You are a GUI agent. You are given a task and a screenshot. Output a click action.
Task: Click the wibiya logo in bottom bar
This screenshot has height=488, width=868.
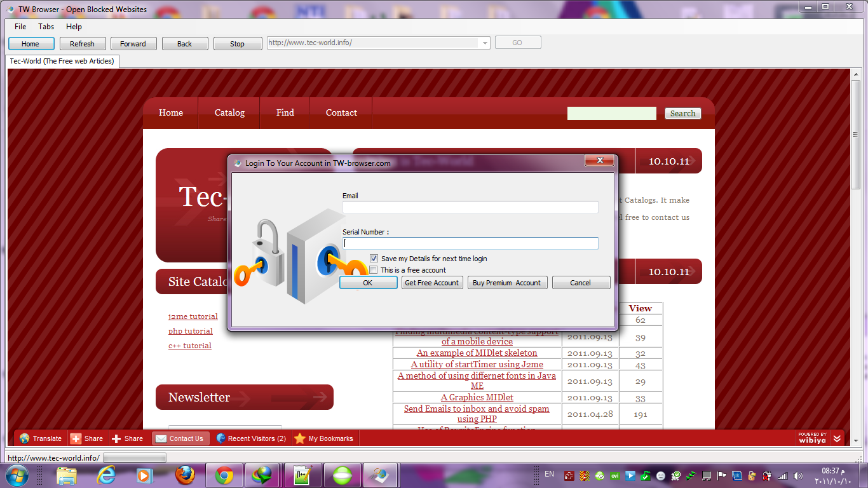coord(811,438)
